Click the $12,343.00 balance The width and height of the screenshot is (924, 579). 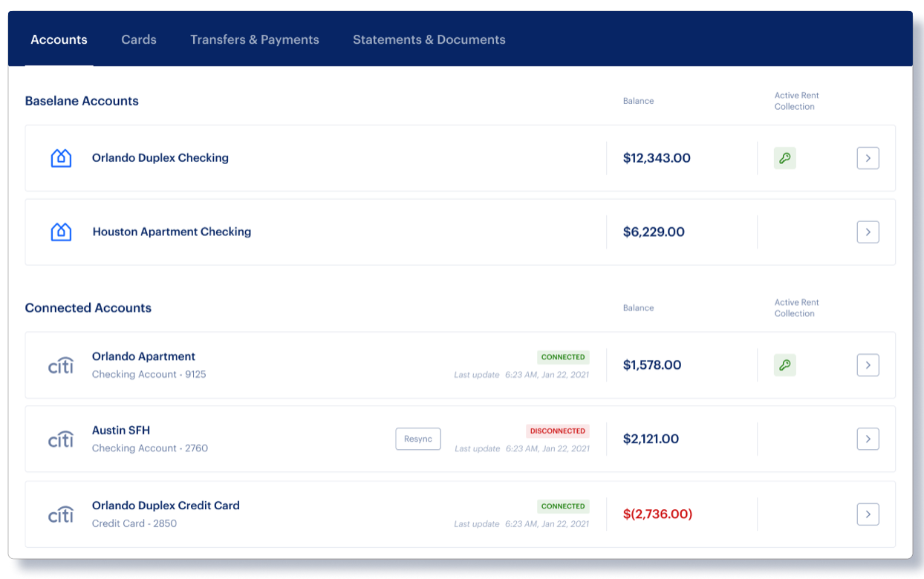[657, 158]
